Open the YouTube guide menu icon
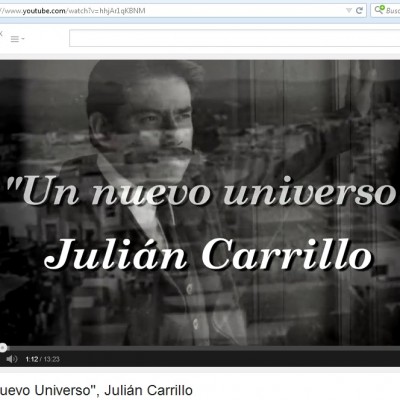Viewport: 400px width, 400px height. coord(17,39)
